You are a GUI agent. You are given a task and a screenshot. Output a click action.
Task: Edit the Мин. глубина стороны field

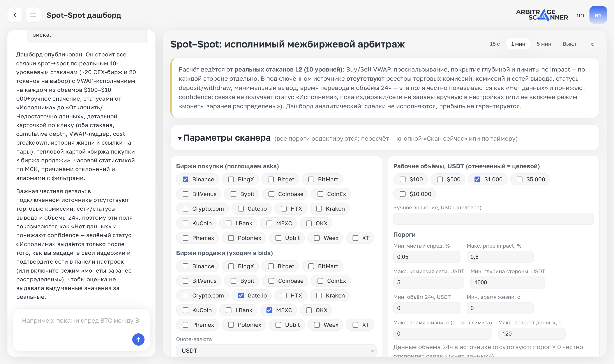[508, 282]
